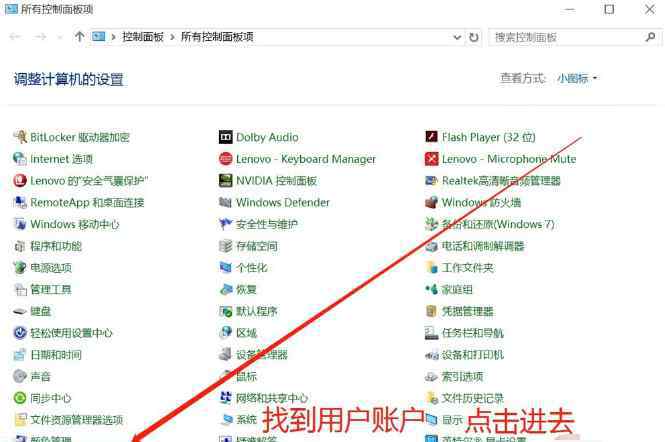Open the Dolby Audio icon
Screen dimensions: 665x442
pyautogui.click(x=226, y=137)
